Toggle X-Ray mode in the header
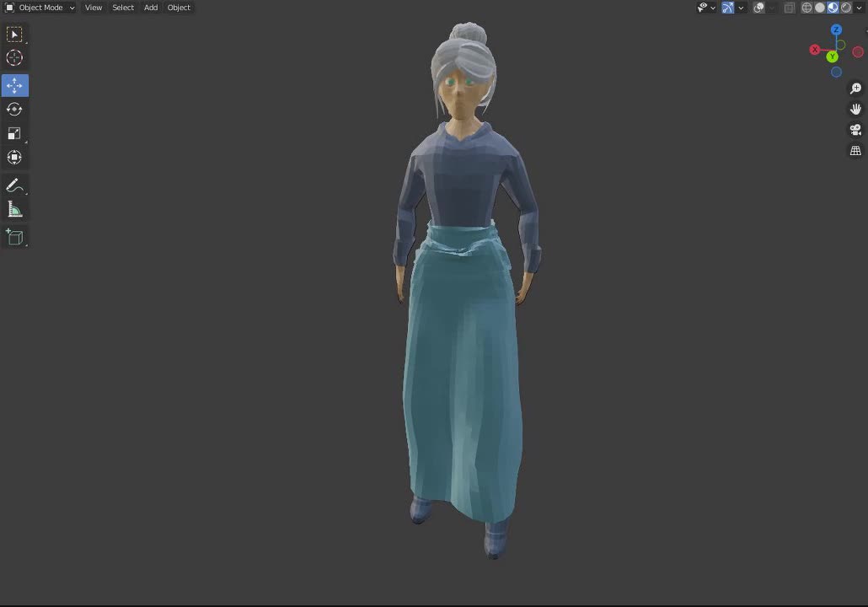The width and height of the screenshot is (868, 607). [790, 8]
